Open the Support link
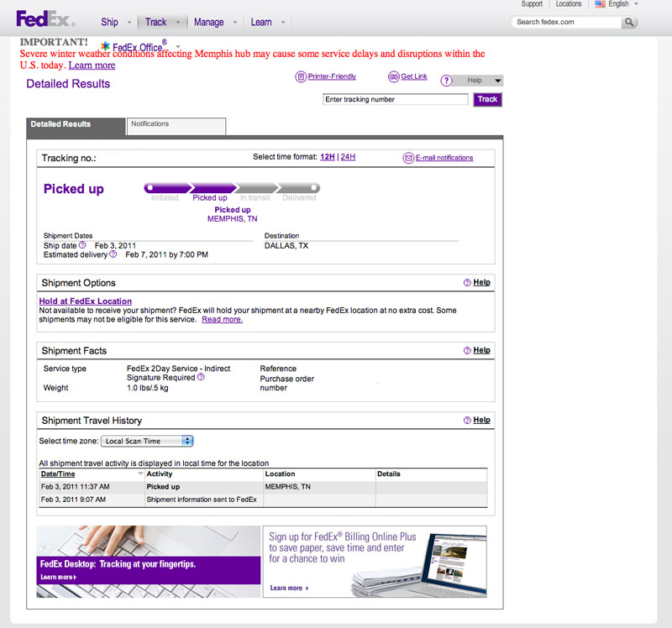Screen dimensions: 672x628 click(x=532, y=4)
